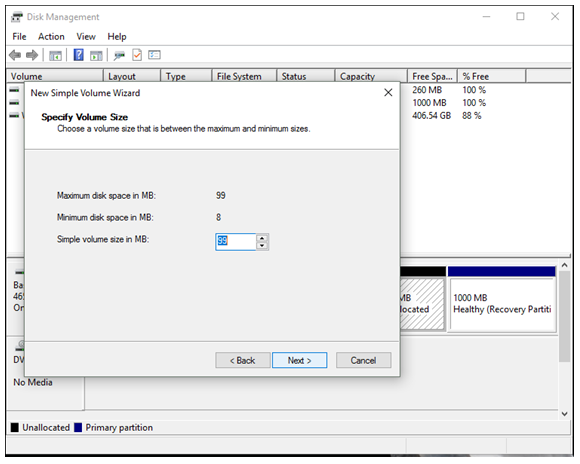Click the Simple volume size input field
The width and height of the screenshot is (580, 464).
point(236,242)
